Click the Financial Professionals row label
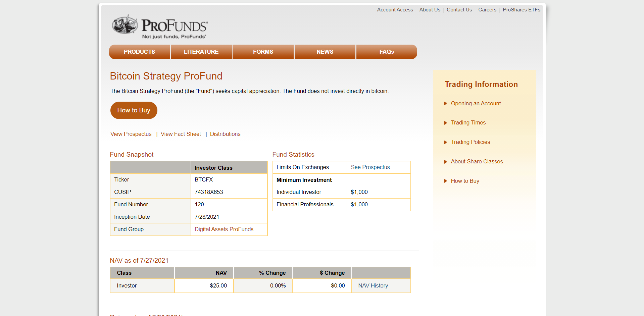Screen dimensions: 644x316 (305, 205)
